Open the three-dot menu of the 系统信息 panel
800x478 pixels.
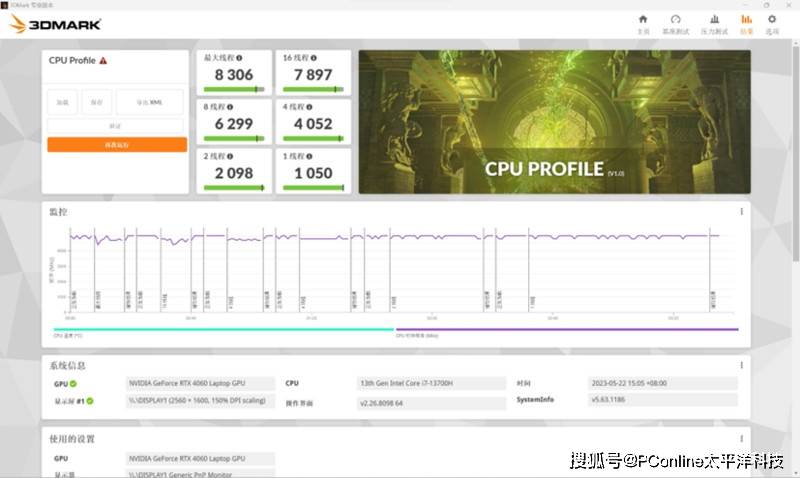(x=741, y=365)
